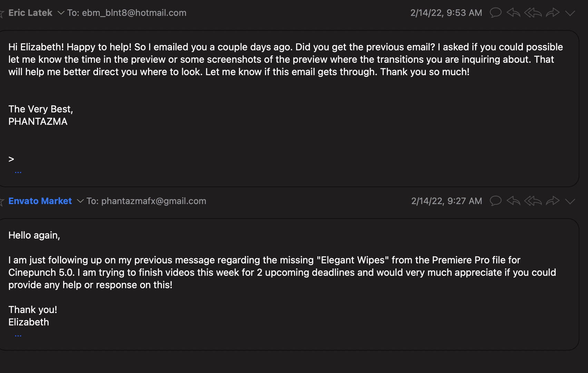Viewport: 588px width, 373px height.
Task: Forward the Envato Market email
Action: click(x=553, y=201)
